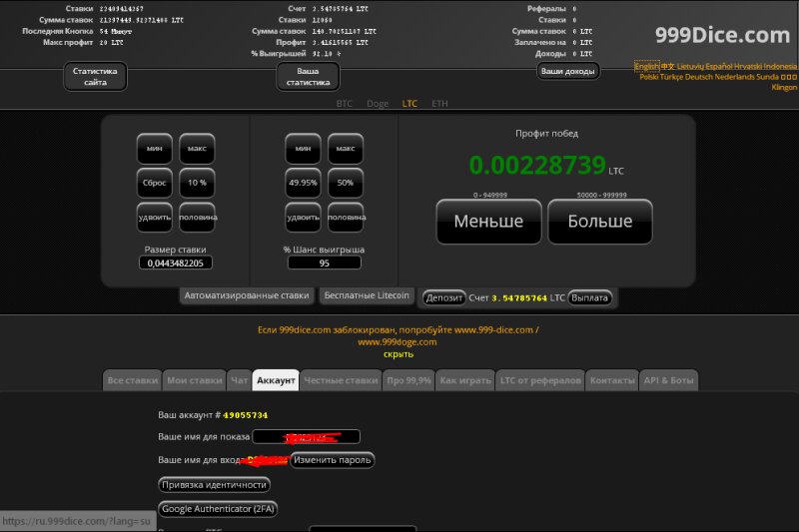The image size is (799, 532).
Task: Set win chance to 49.95%
Action: pyautogui.click(x=303, y=183)
